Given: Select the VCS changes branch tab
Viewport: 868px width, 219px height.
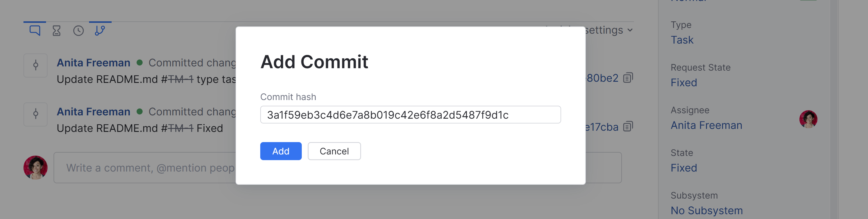Looking at the screenshot, I should [100, 30].
